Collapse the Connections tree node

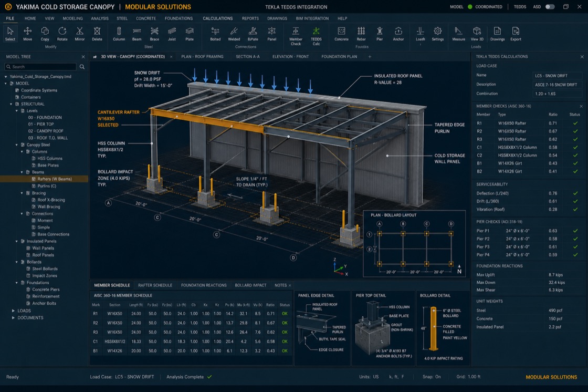(22, 214)
